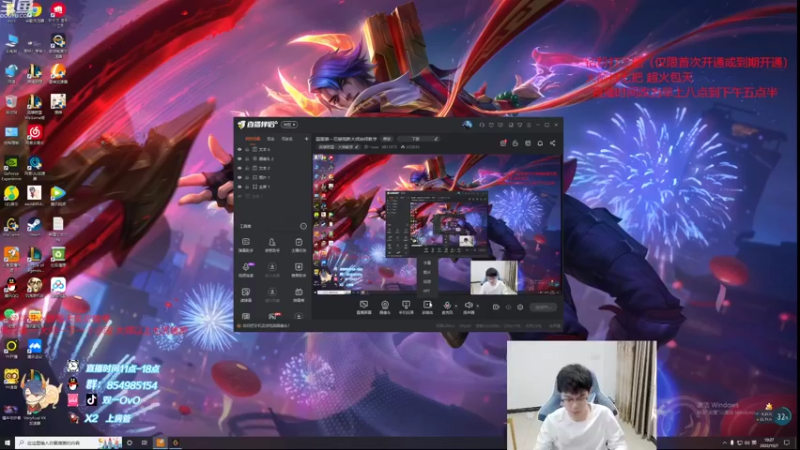Open NetEase Cloud Music red desktop icon
Viewport: 800px width, 450px height.
click(34, 134)
